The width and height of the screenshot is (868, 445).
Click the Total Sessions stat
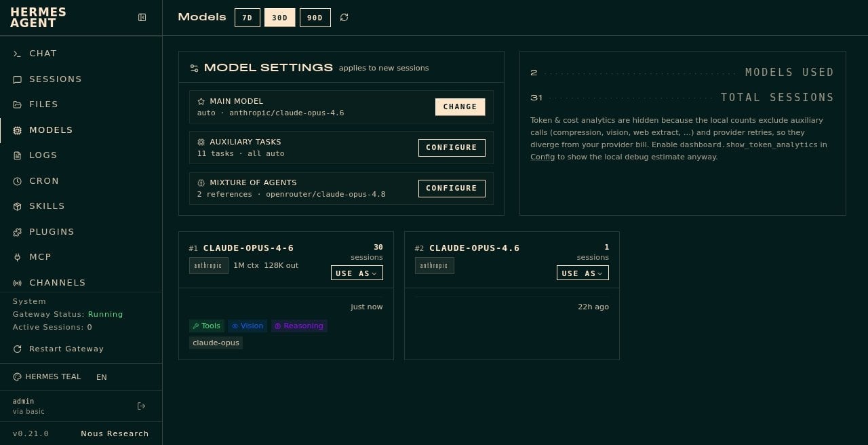pyautogui.click(x=682, y=98)
